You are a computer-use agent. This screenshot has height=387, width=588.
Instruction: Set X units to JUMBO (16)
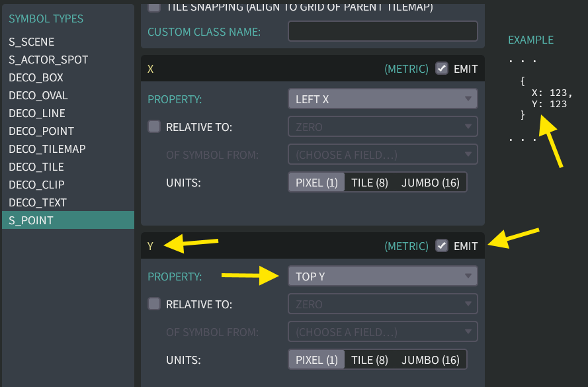430,183
